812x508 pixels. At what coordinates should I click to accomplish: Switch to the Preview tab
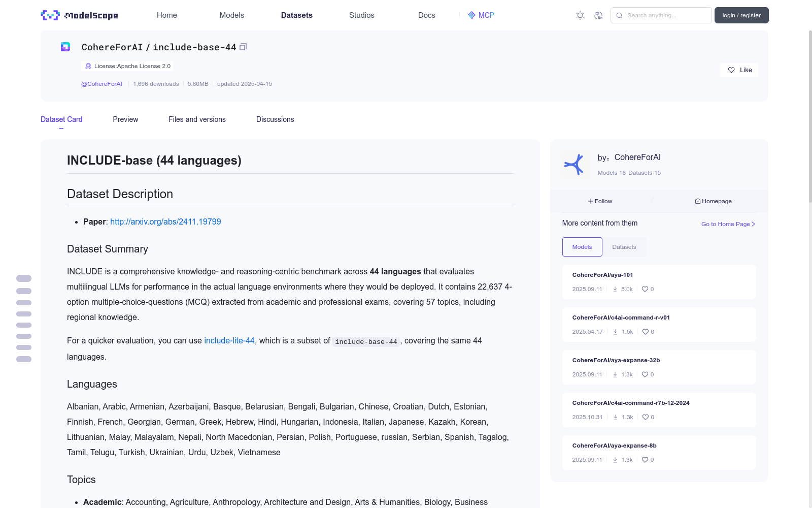(125, 119)
